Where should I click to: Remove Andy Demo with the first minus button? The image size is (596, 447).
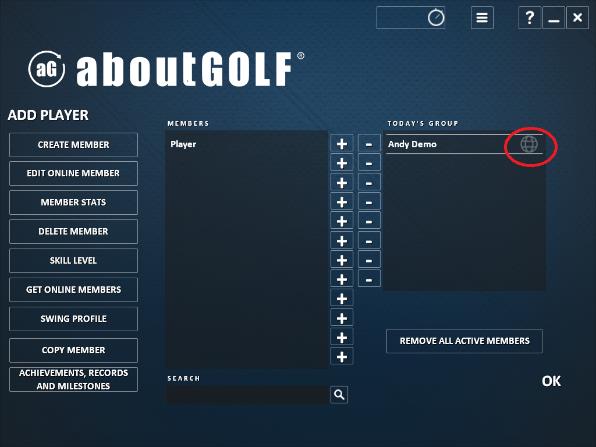(x=369, y=144)
